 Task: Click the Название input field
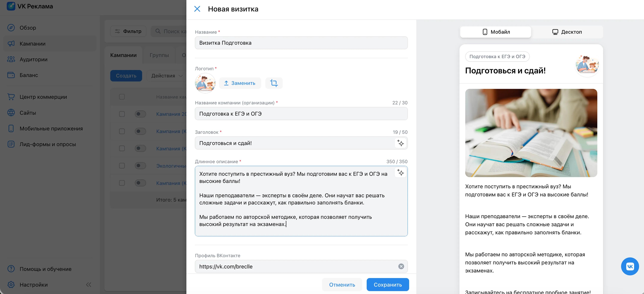click(x=301, y=43)
